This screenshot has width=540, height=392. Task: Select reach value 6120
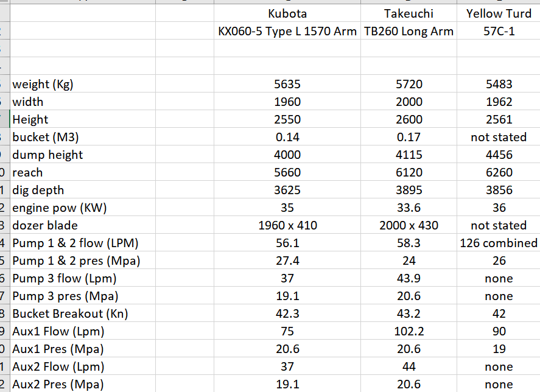tap(409, 172)
